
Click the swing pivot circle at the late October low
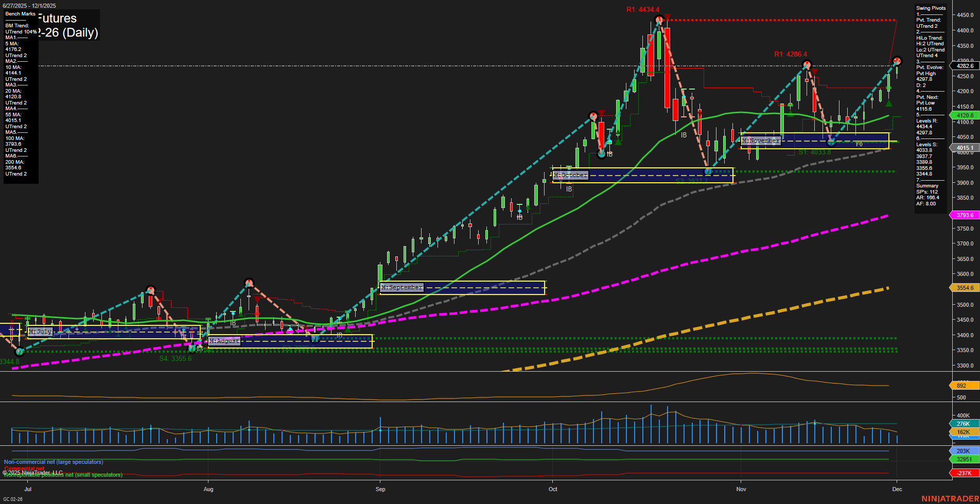pyautogui.click(x=708, y=171)
